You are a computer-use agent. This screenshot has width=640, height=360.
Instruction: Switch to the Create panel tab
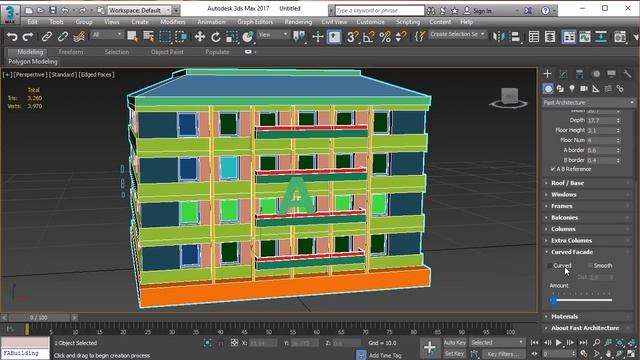pos(548,73)
